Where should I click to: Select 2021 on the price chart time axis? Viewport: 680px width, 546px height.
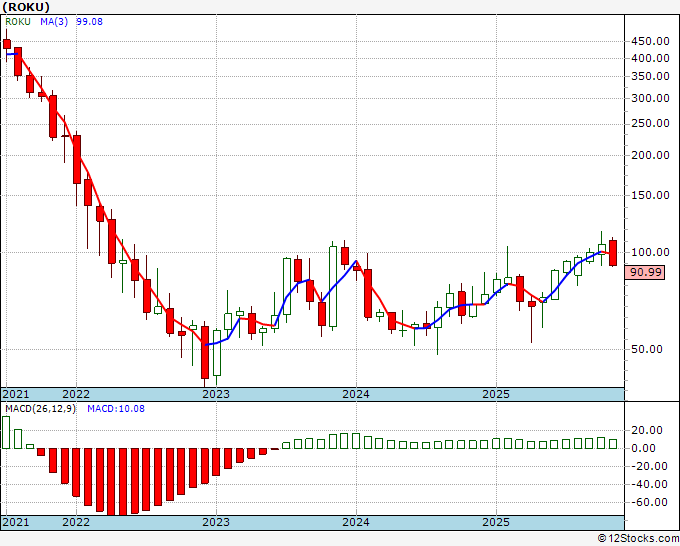click(x=16, y=394)
